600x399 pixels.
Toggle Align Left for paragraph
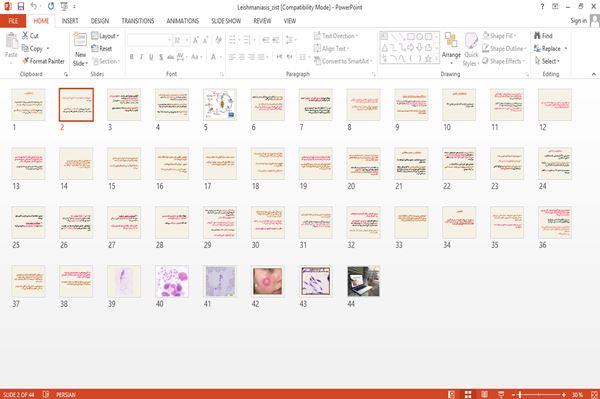[232, 57]
